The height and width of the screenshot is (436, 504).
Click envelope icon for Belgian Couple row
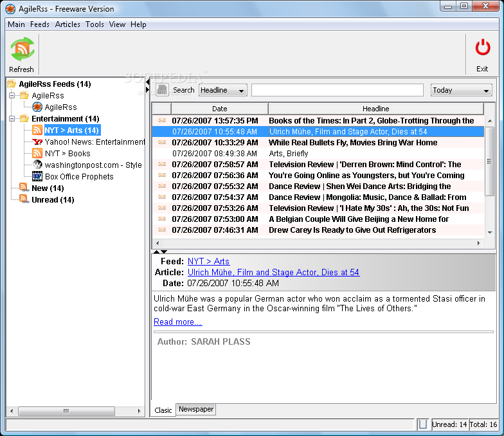pos(162,219)
